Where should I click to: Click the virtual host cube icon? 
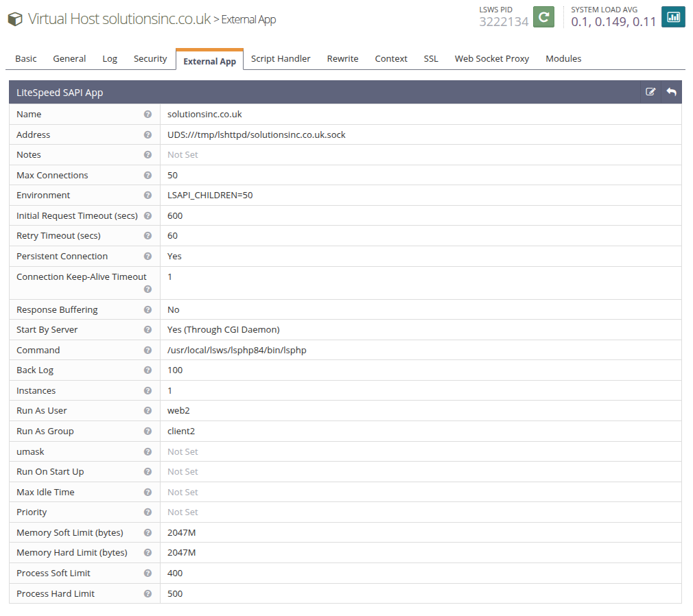point(15,19)
